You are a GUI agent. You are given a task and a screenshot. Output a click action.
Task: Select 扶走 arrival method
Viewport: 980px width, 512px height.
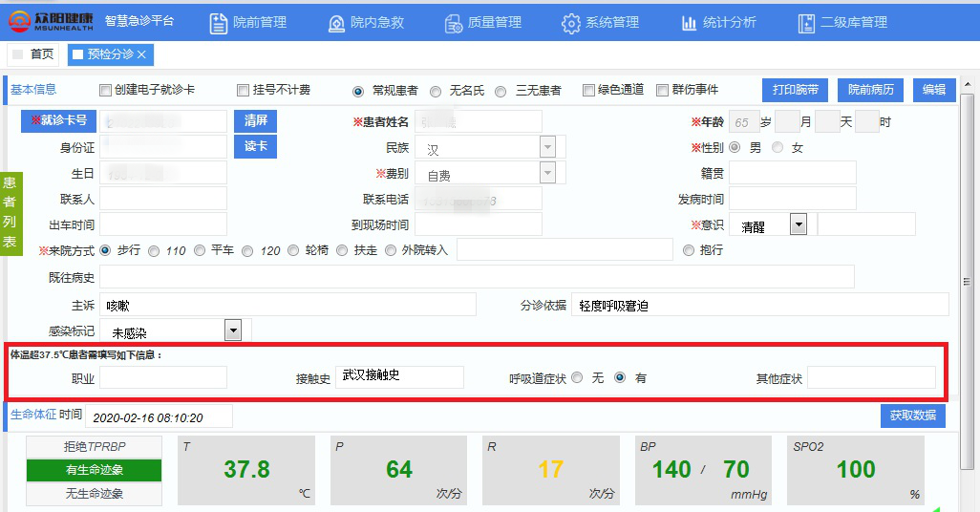(x=342, y=250)
